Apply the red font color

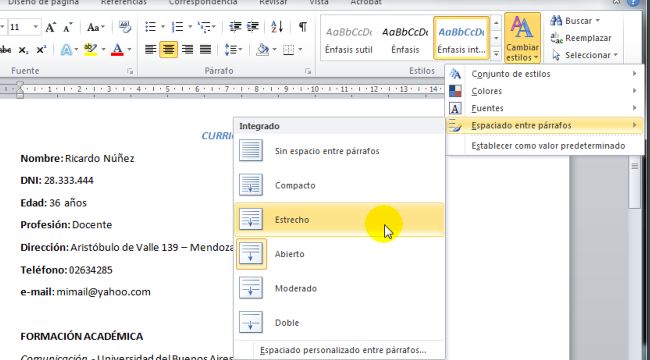point(118,50)
